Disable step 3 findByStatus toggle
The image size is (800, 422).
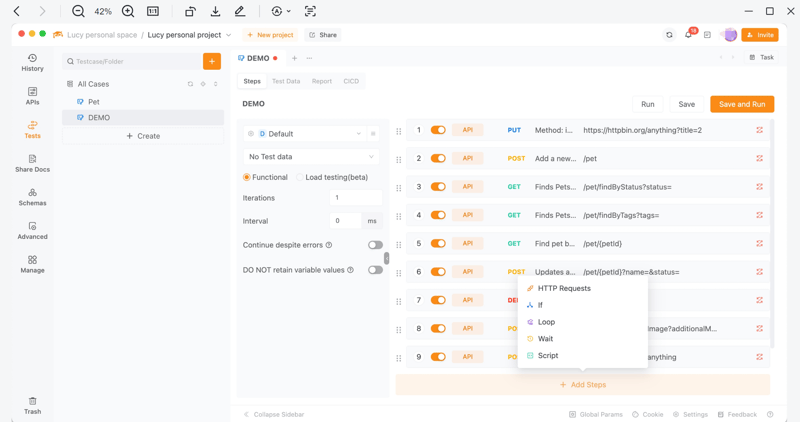[x=438, y=187]
